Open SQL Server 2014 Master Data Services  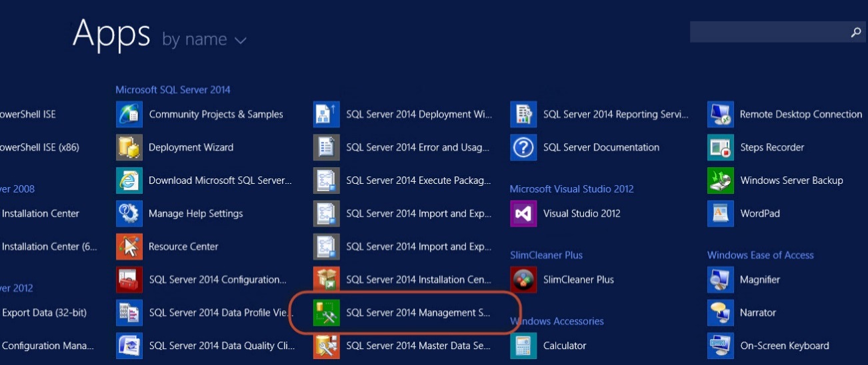403,346
